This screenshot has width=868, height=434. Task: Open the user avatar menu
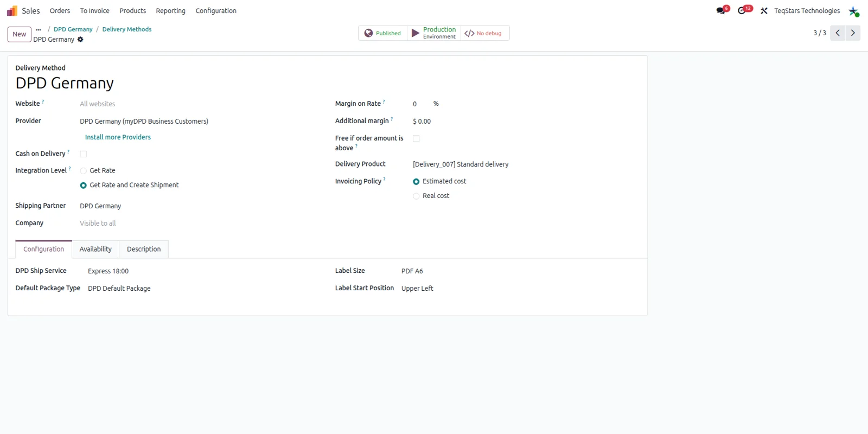click(853, 11)
